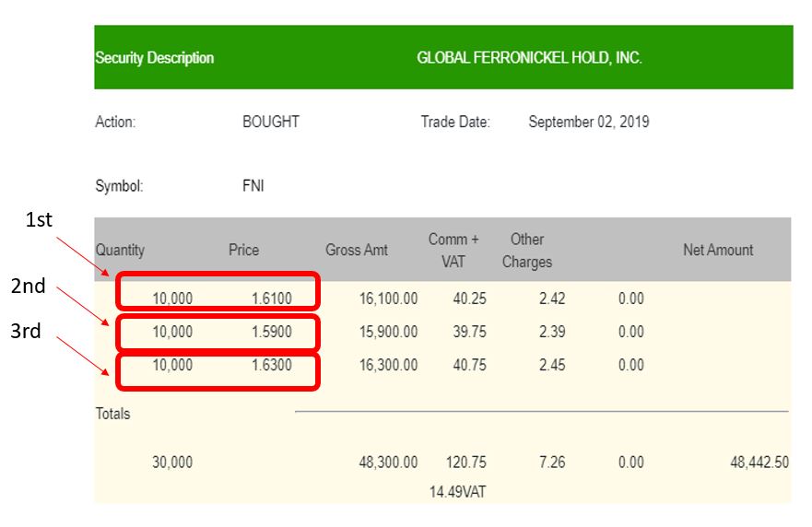The width and height of the screenshot is (812, 527).
Task: Select the price 1.5900
Action: coord(272,332)
